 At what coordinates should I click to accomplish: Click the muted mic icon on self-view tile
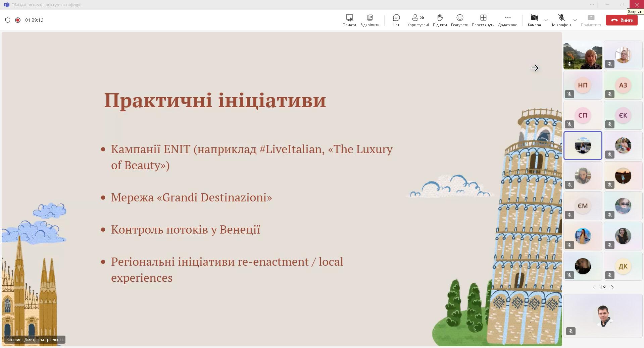coord(571,331)
